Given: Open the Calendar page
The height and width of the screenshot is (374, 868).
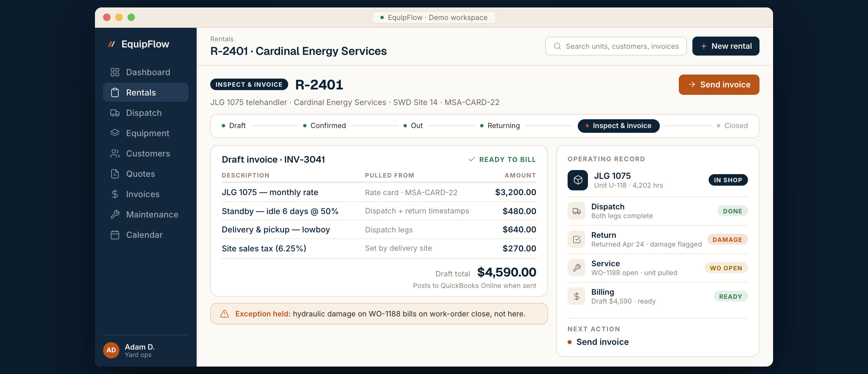Looking at the screenshot, I should point(146,235).
